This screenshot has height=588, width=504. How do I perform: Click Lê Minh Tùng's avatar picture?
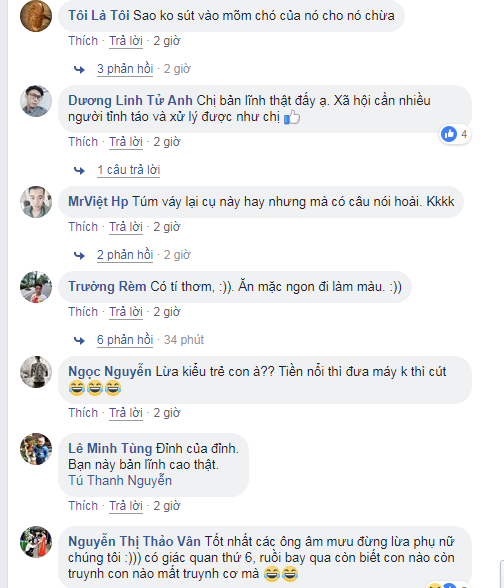pos(36,449)
